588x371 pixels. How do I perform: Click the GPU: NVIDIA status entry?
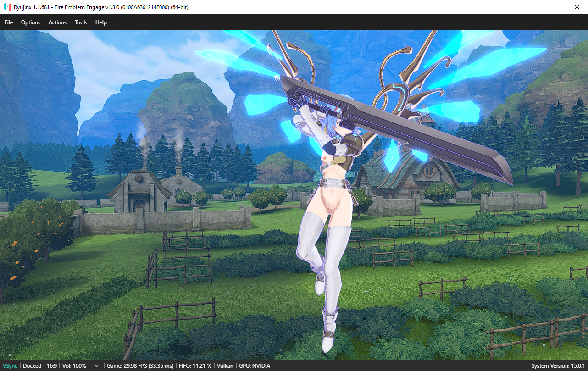click(x=255, y=366)
